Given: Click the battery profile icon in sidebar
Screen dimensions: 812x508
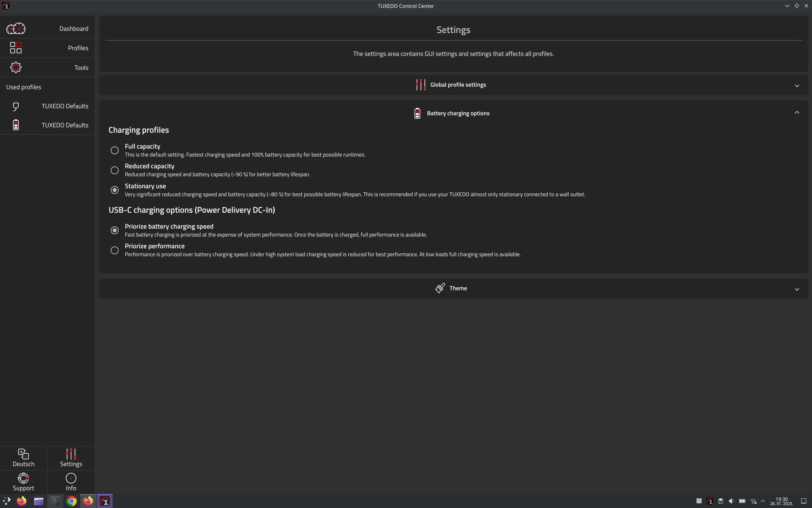Looking at the screenshot, I should 16,125.
